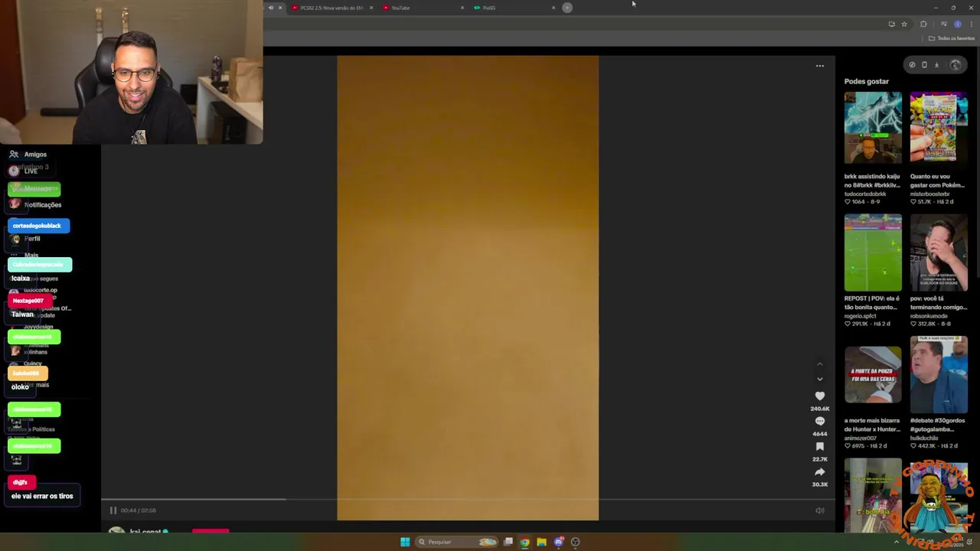The width and height of the screenshot is (980, 551).
Task: Mute the video with the speaker icon
Action: (819, 510)
